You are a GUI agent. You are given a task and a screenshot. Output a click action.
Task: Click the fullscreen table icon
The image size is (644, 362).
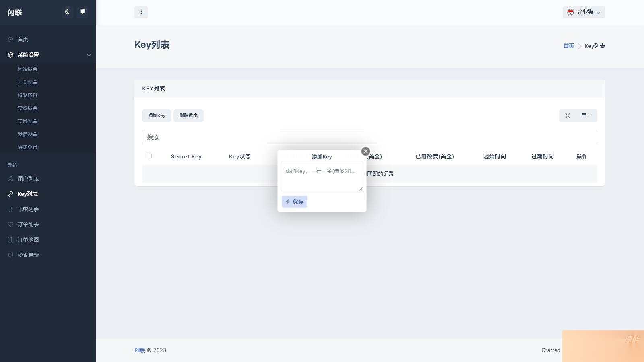pyautogui.click(x=568, y=116)
